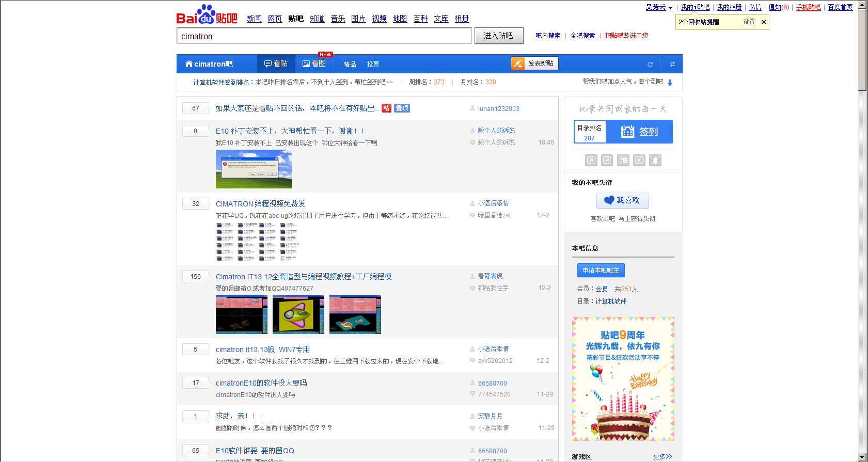Open author lunan1232003 profile

(x=499, y=109)
